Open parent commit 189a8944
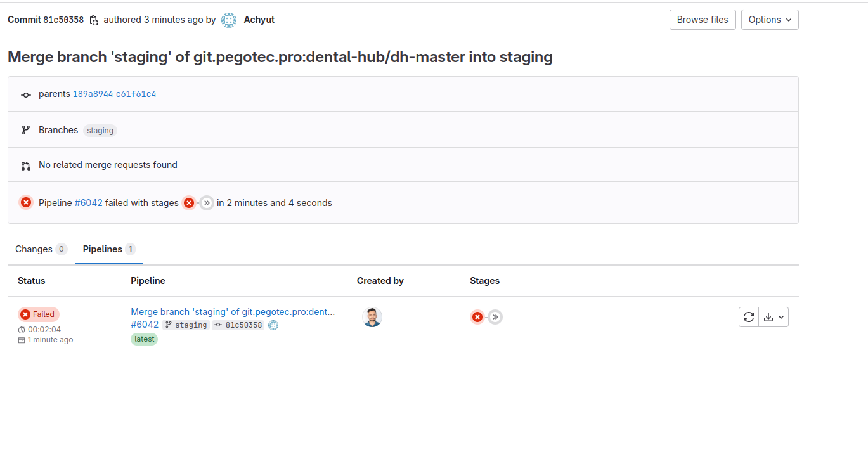 pyautogui.click(x=93, y=94)
